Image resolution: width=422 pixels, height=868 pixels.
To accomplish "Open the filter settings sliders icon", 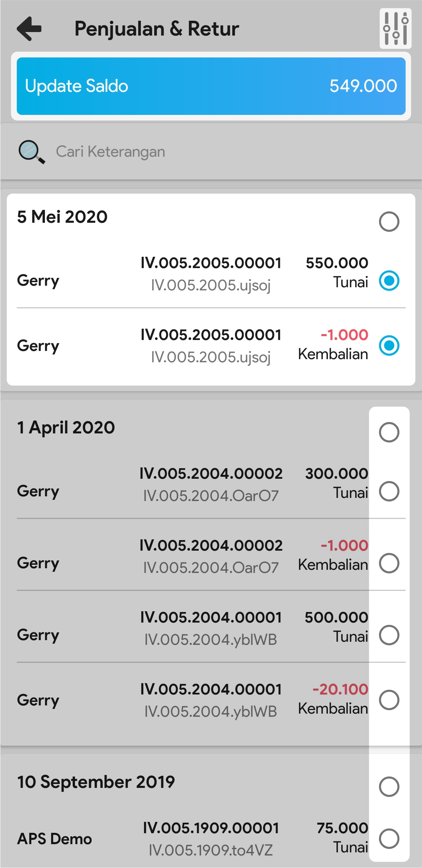I will click(395, 29).
